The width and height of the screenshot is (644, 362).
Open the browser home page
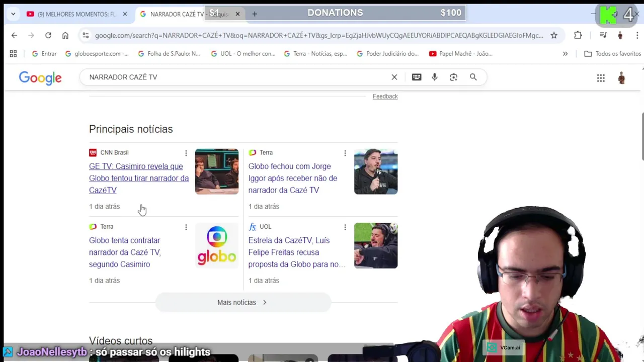tap(65, 35)
